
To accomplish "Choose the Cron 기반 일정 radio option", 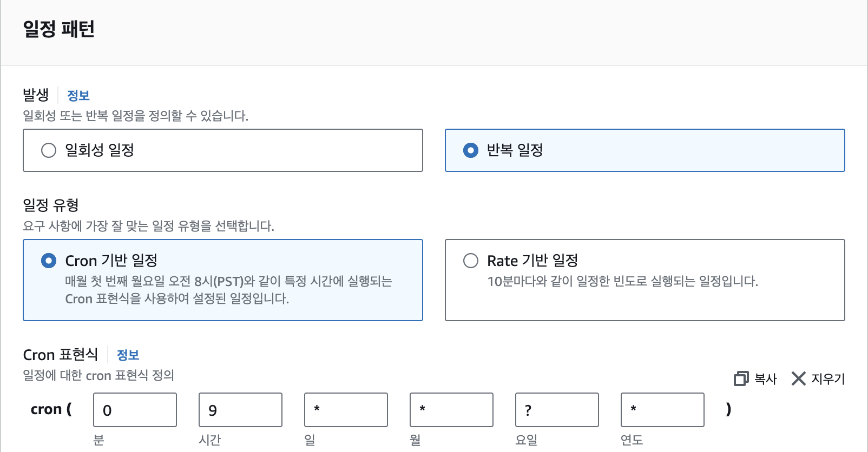I will point(49,261).
